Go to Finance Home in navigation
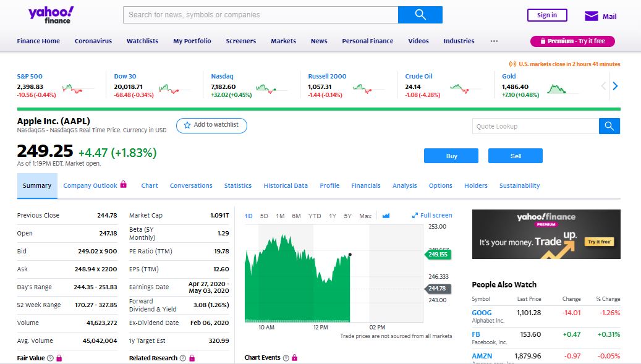This screenshot has height=364, width=641. 38,41
